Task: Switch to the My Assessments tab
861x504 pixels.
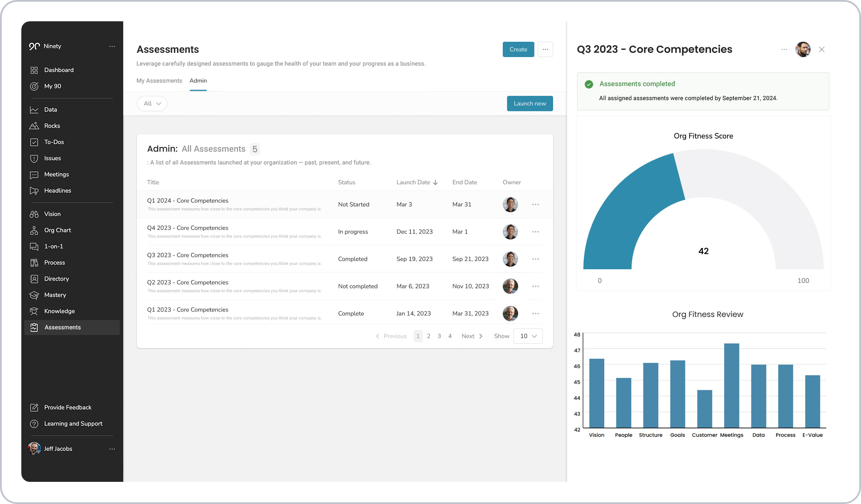Action: point(159,81)
